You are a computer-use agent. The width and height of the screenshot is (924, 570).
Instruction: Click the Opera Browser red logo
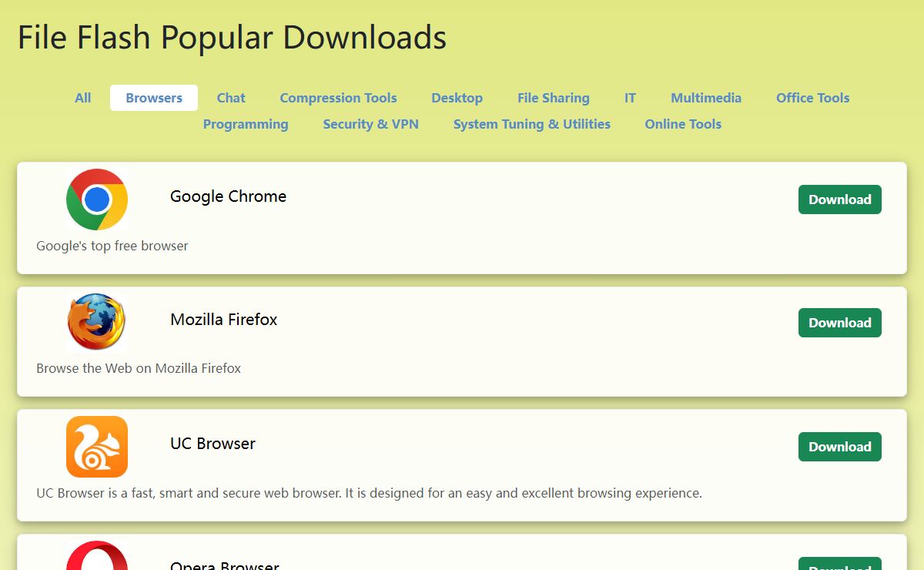pyautogui.click(x=97, y=555)
